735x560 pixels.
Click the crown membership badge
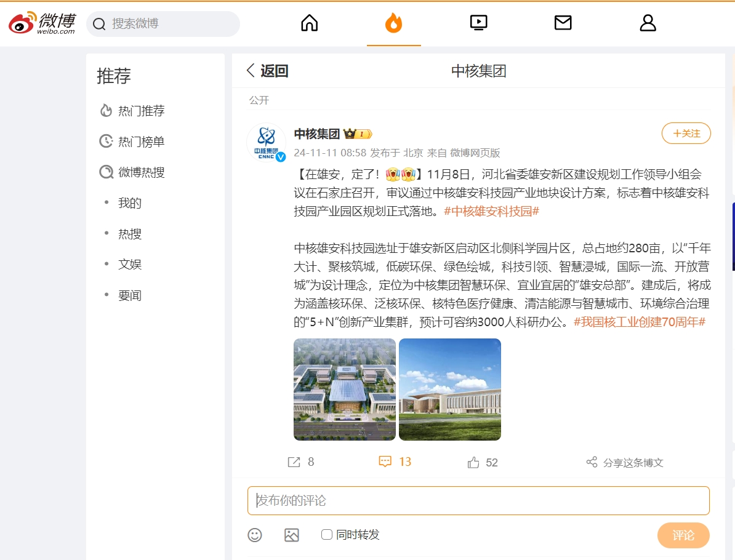coord(358,134)
